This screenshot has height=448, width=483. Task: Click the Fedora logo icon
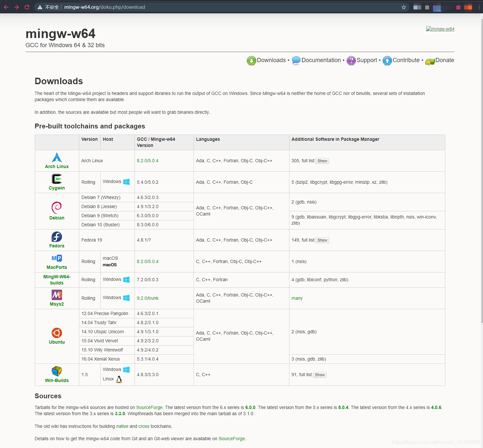(57, 237)
